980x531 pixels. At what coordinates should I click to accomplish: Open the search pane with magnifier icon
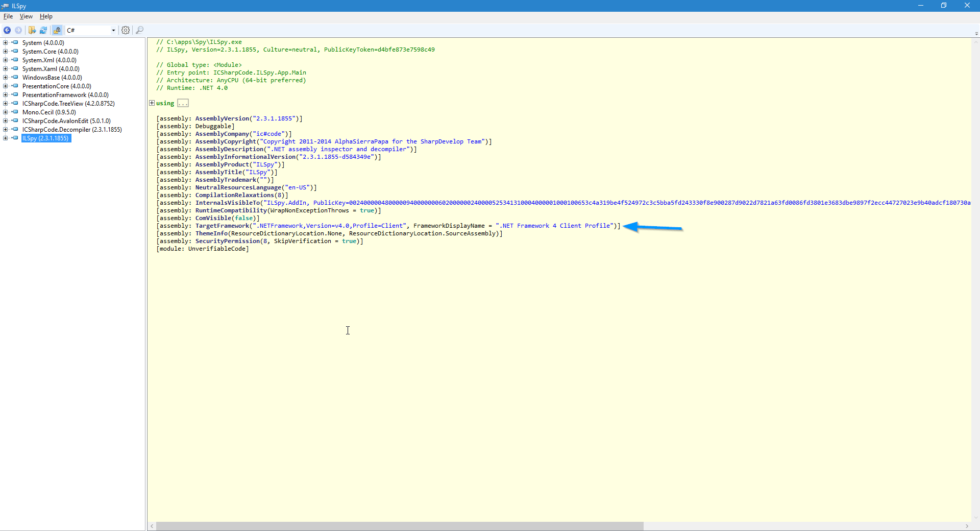click(x=140, y=30)
